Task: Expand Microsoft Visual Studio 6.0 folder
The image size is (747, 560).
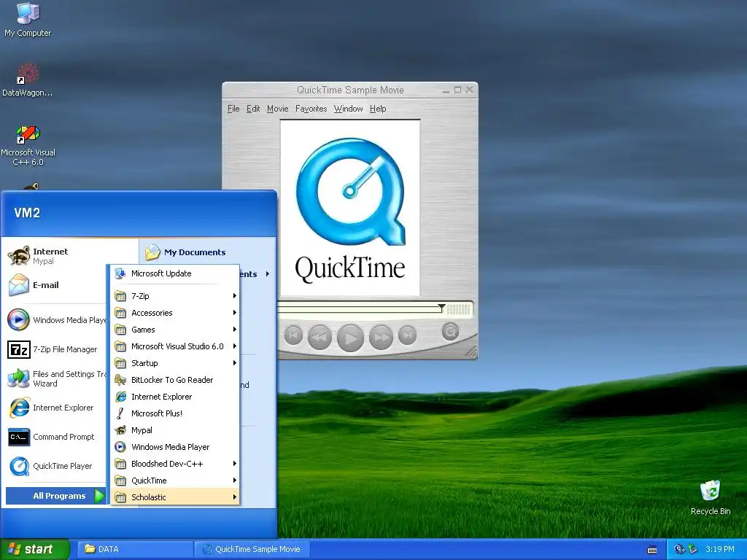Action: (x=175, y=346)
